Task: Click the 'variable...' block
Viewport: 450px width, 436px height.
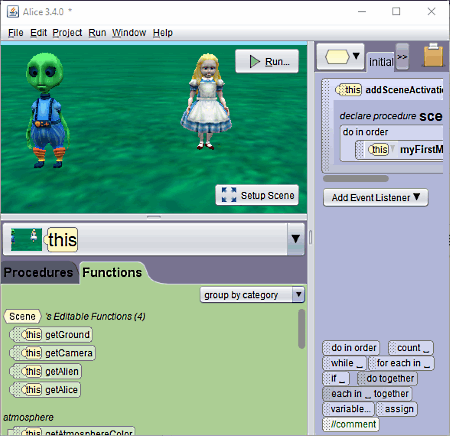Action: (x=348, y=409)
